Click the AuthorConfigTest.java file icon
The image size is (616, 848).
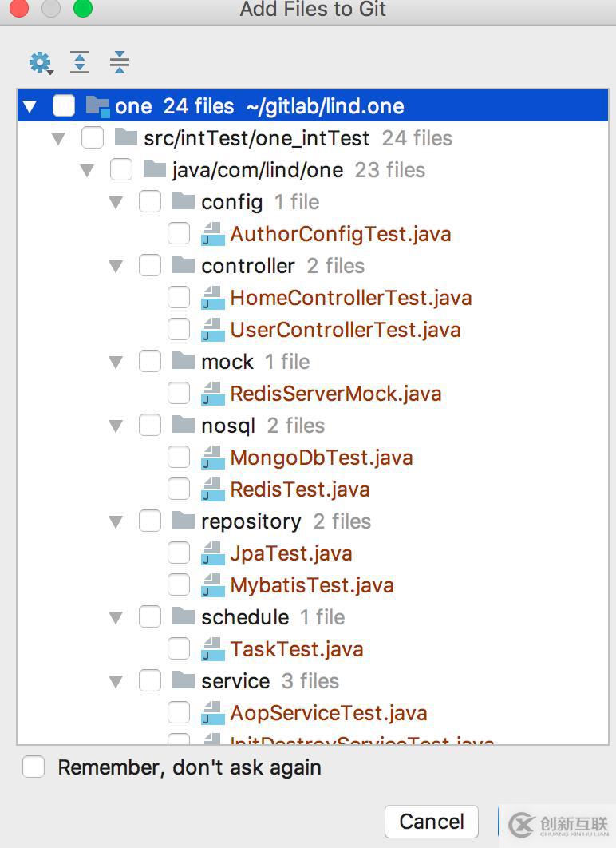point(212,234)
